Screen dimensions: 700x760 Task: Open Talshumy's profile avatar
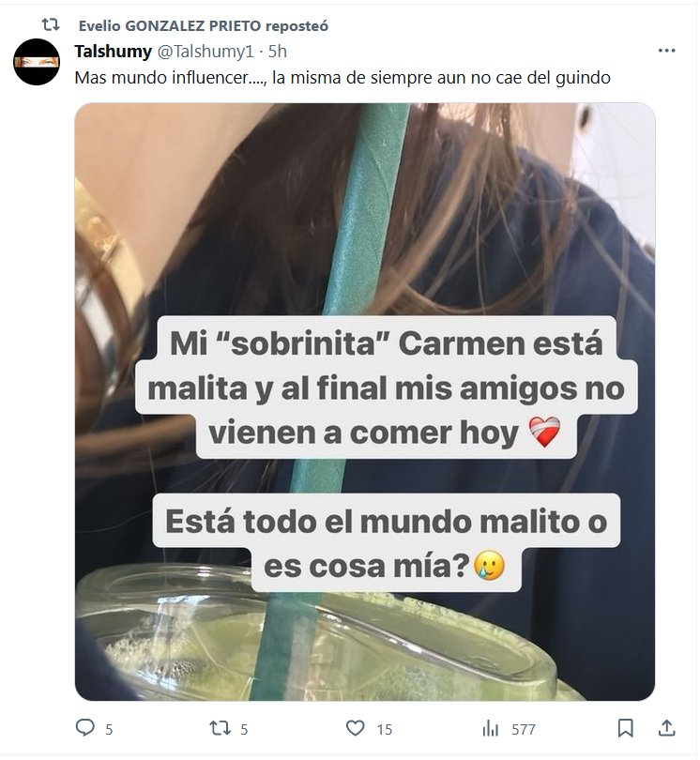point(37,62)
